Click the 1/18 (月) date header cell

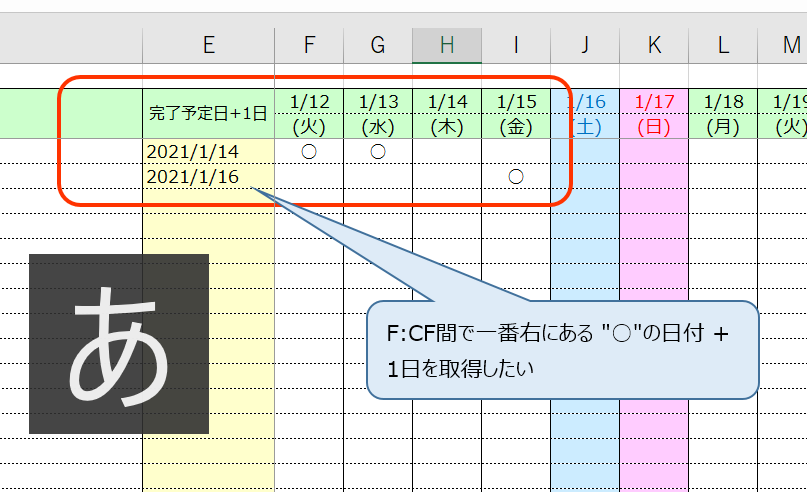pos(723,114)
